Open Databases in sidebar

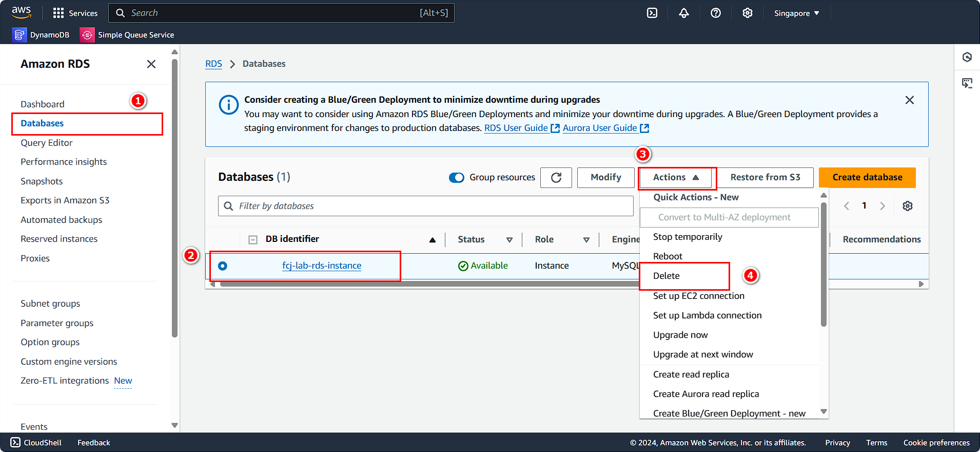point(42,123)
